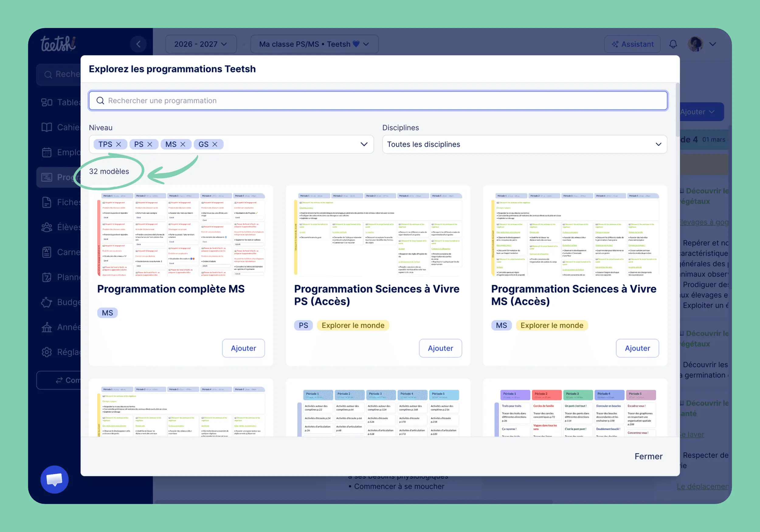760x532 pixels.
Task: Add Programmation Sciences à Vivre PS
Action: [440, 348]
